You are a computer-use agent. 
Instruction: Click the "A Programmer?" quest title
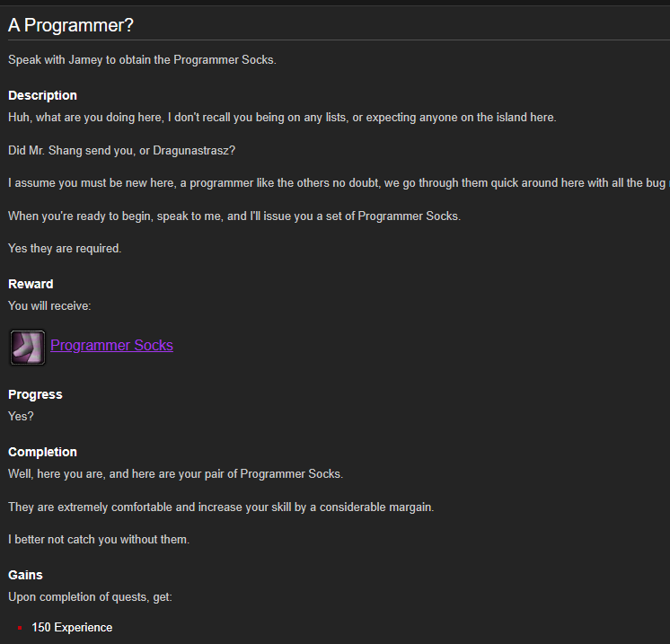tap(71, 25)
